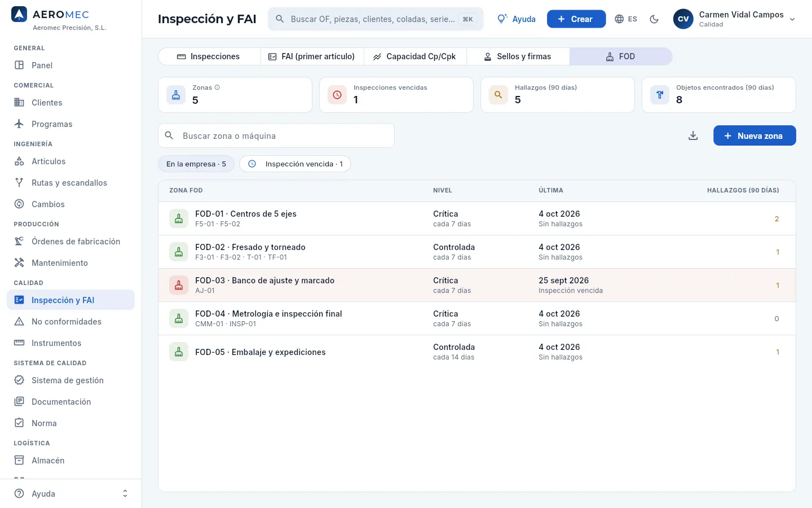Screen dimensions: 812x508
Task: Open Documentación page
Action: tap(70, 402)
